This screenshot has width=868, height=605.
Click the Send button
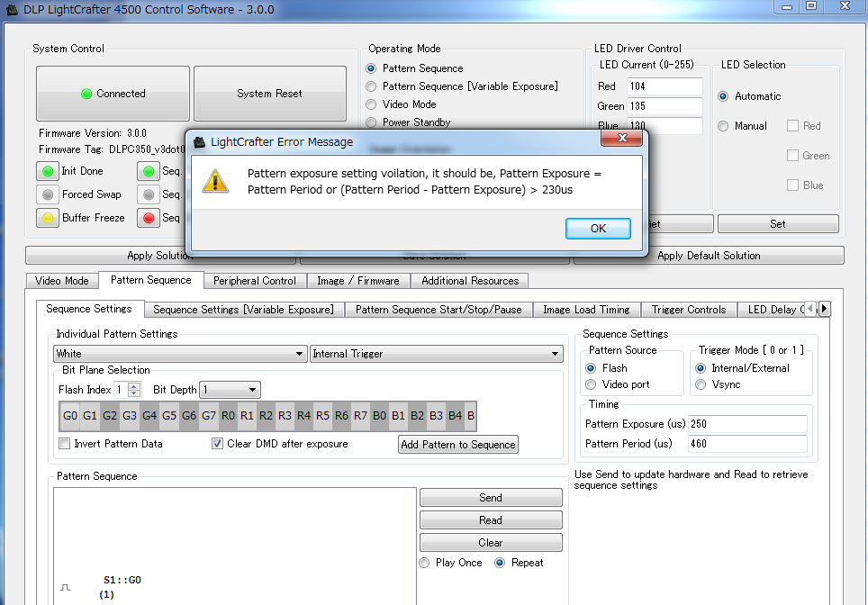tap(491, 498)
